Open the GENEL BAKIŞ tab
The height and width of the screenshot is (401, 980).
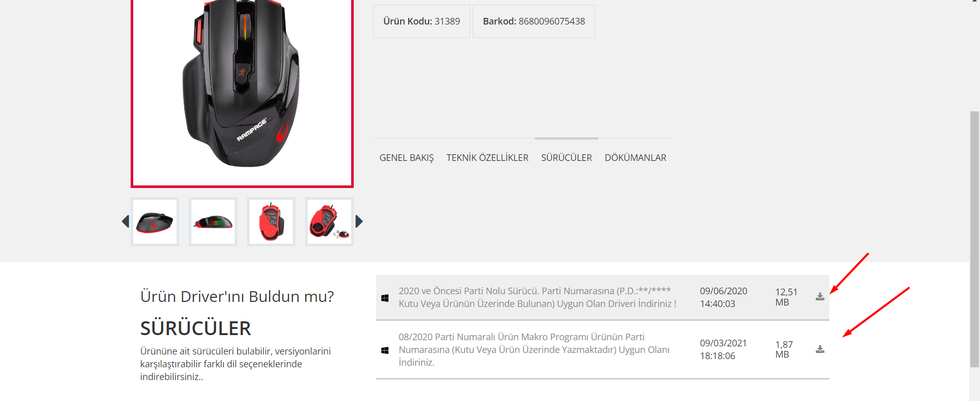[407, 158]
